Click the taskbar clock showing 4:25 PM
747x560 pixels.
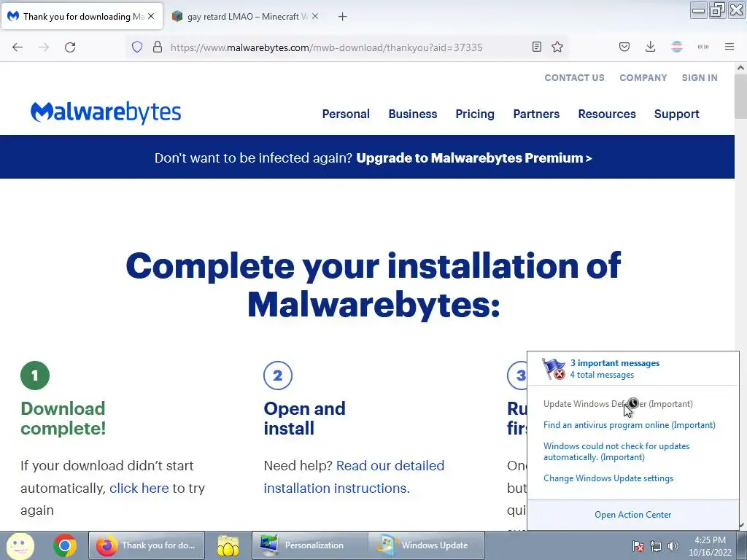click(710, 546)
